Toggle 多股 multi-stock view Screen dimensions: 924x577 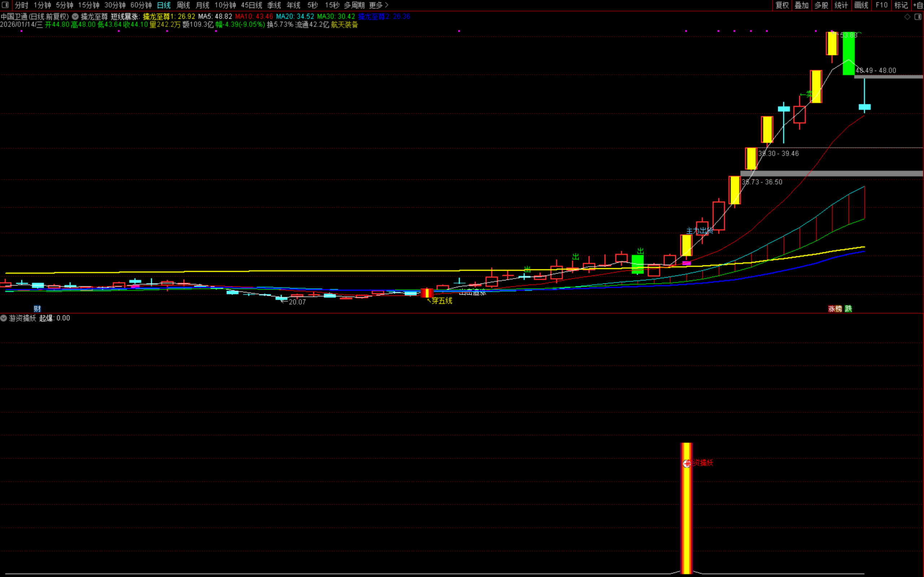point(821,5)
